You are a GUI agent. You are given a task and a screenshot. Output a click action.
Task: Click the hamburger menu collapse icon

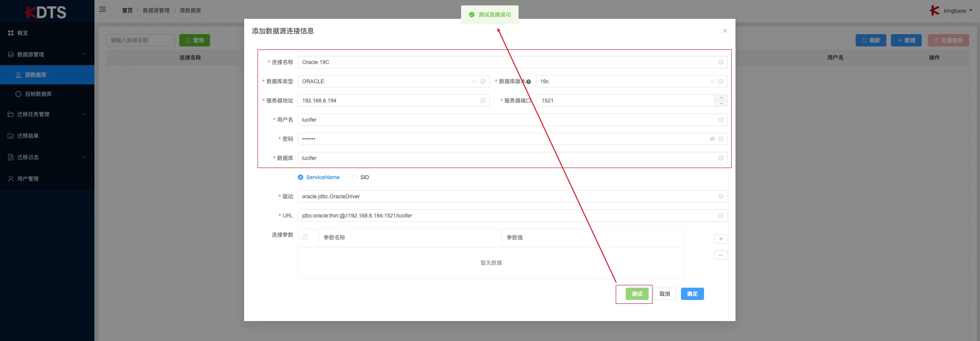pyautogui.click(x=102, y=10)
